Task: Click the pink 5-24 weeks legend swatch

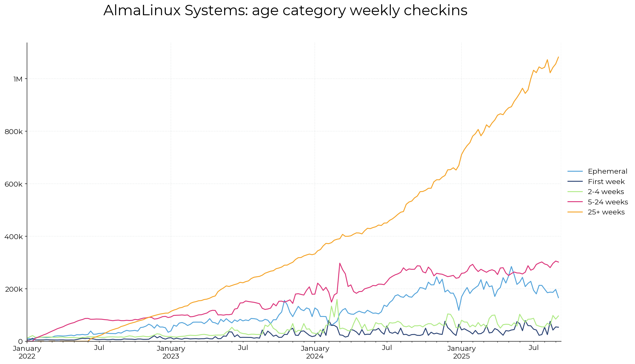Action: point(575,202)
